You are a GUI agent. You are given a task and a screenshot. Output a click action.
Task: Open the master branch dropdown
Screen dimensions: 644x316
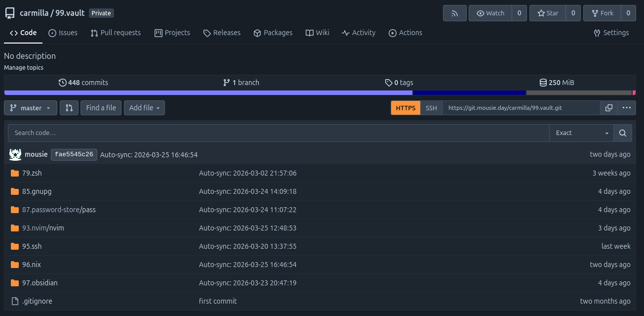tap(31, 108)
